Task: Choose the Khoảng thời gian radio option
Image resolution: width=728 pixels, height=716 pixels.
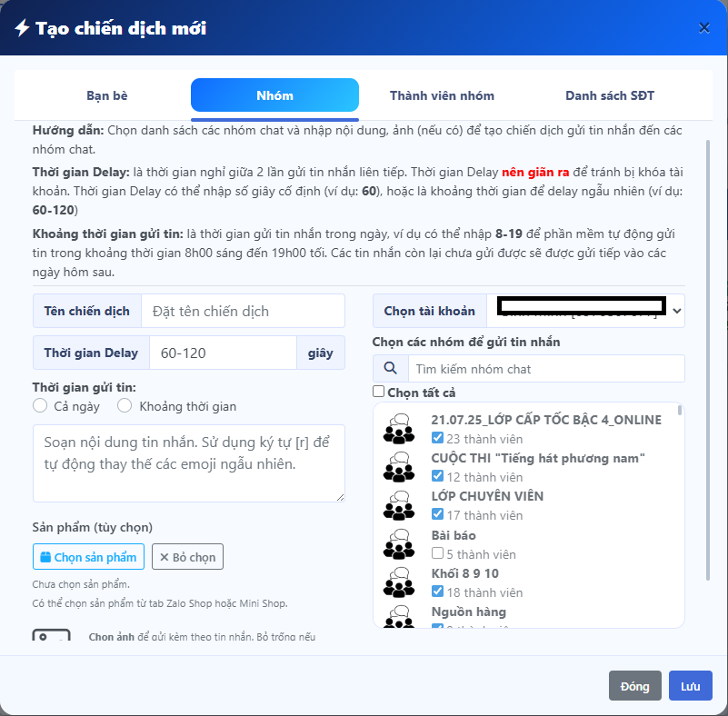Action: (125, 406)
